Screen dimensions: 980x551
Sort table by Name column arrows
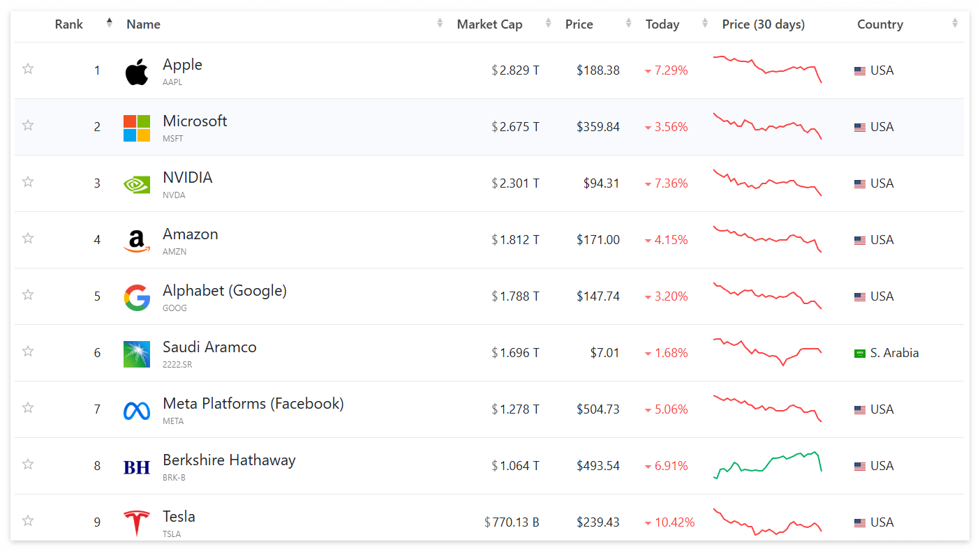click(x=440, y=23)
